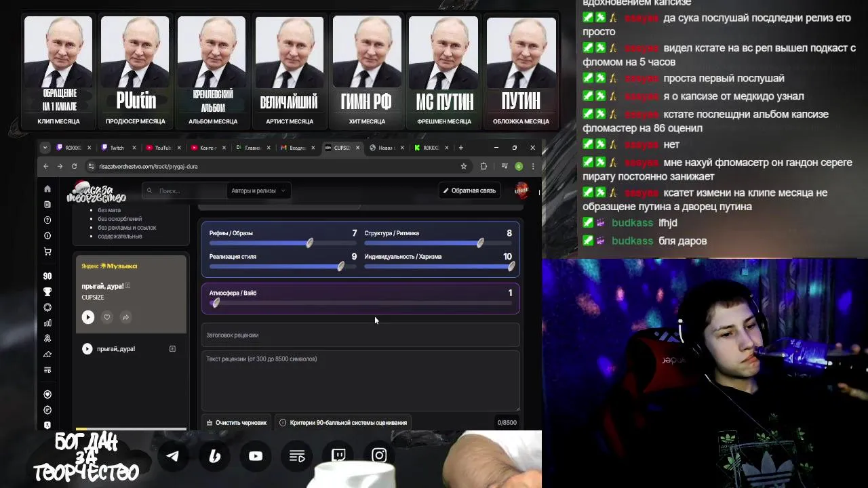Screen dimensions: 868x488
Task: Switch to the 'Новая' browser tab
Action: click(x=386, y=148)
